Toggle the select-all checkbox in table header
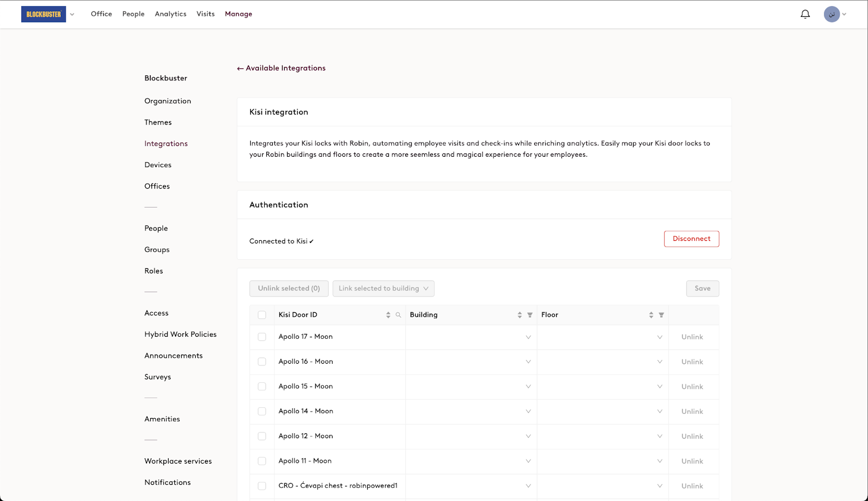This screenshot has height=501, width=868. (262, 315)
